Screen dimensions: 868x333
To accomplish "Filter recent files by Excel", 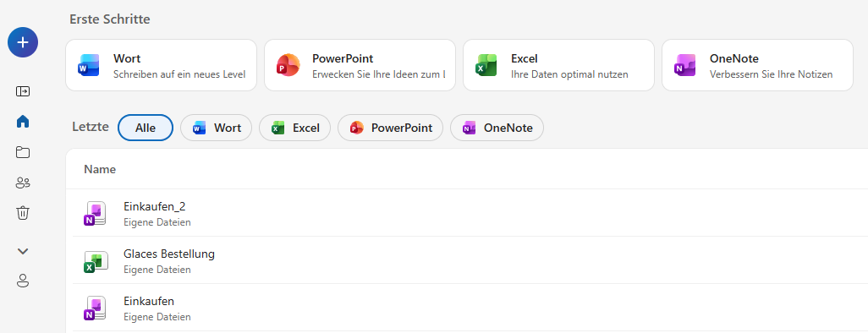I will point(295,128).
